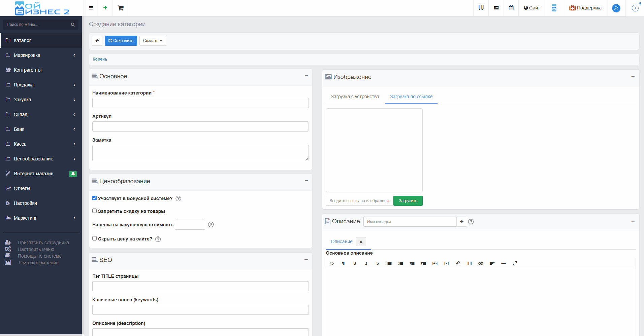This screenshot has width=644, height=336.
Task: Open Сайт link in top bar
Action: click(532, 8)
